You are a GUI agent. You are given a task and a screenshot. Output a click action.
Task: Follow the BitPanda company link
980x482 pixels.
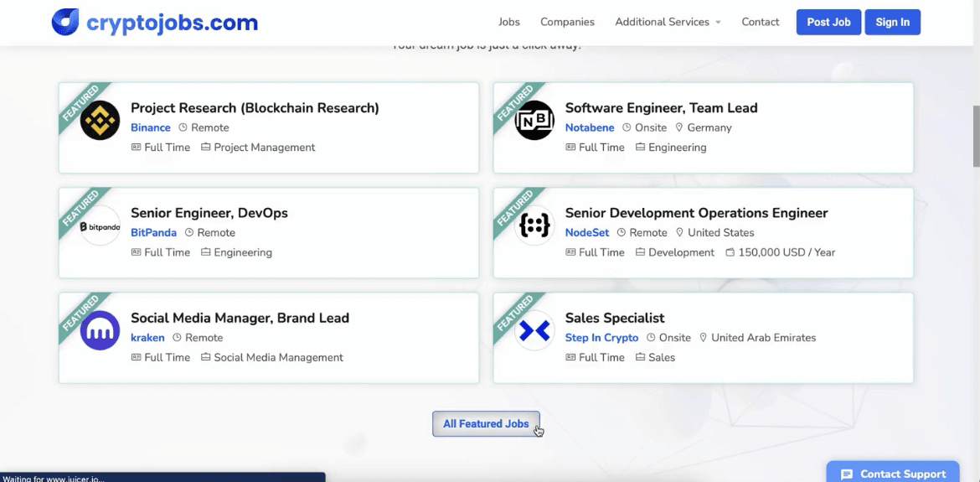point(154,232)
